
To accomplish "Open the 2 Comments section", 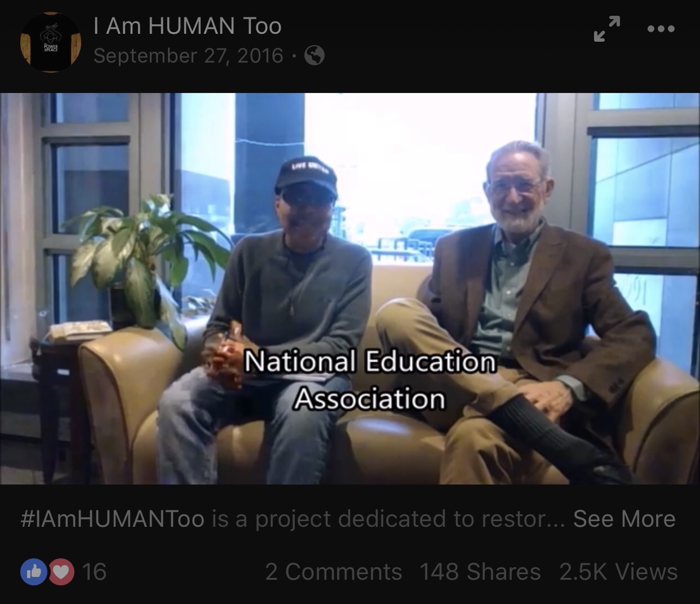I will click(334, 572).
